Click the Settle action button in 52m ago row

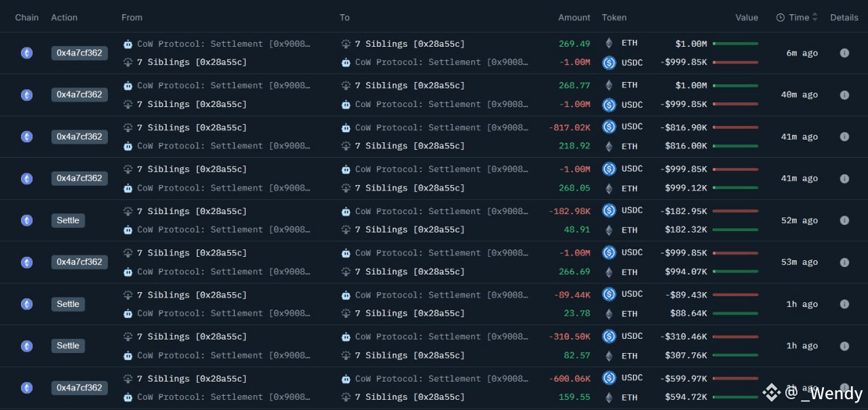68,220
